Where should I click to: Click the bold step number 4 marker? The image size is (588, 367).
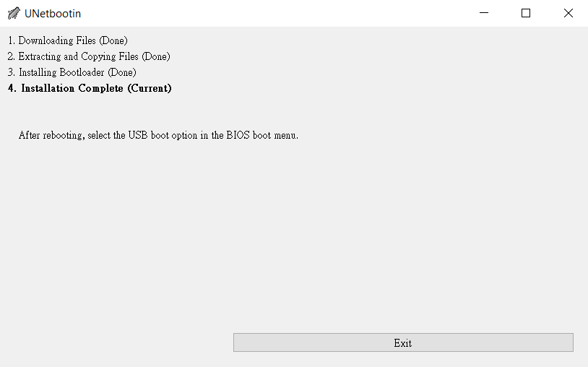click(x=12, y=88)
